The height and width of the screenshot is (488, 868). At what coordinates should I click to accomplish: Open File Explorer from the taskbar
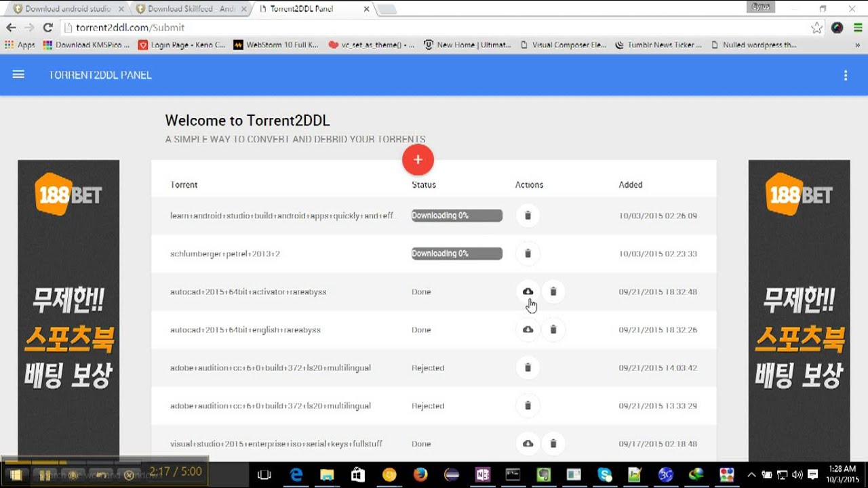[327, 475]
